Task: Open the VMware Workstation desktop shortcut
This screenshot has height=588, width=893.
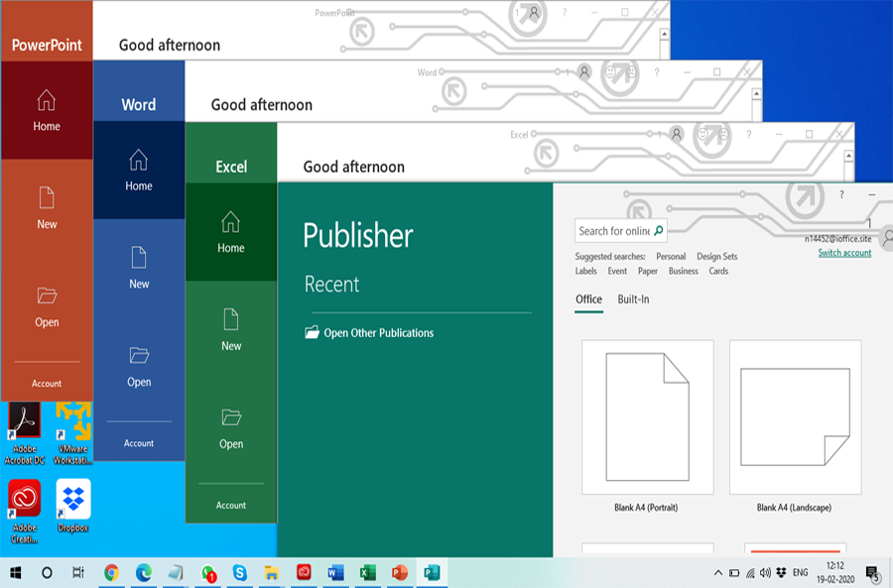Action: pyautogui.click(x=73, y=421)
